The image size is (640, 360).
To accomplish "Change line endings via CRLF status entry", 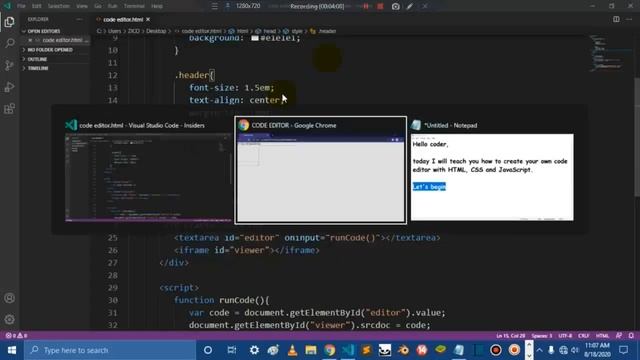I will click(584, 336).
